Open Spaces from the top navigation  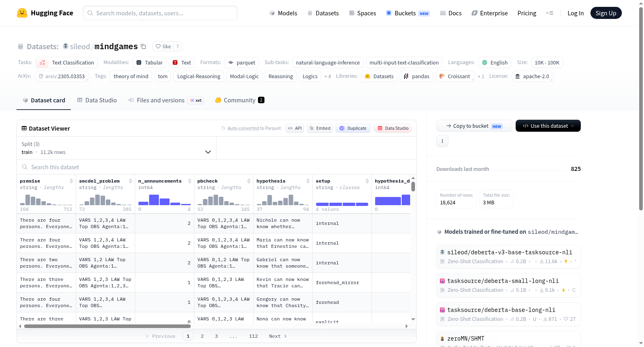(362, 13)
